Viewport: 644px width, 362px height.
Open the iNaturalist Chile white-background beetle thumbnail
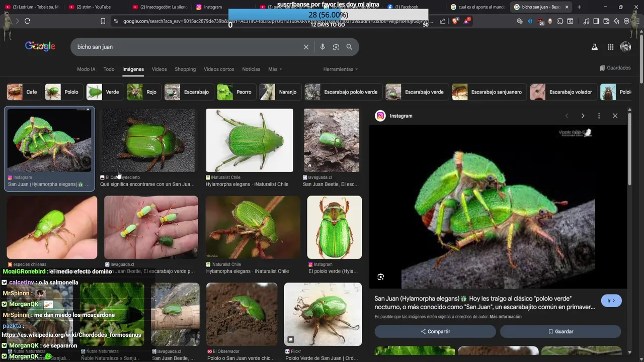[250, 140]
